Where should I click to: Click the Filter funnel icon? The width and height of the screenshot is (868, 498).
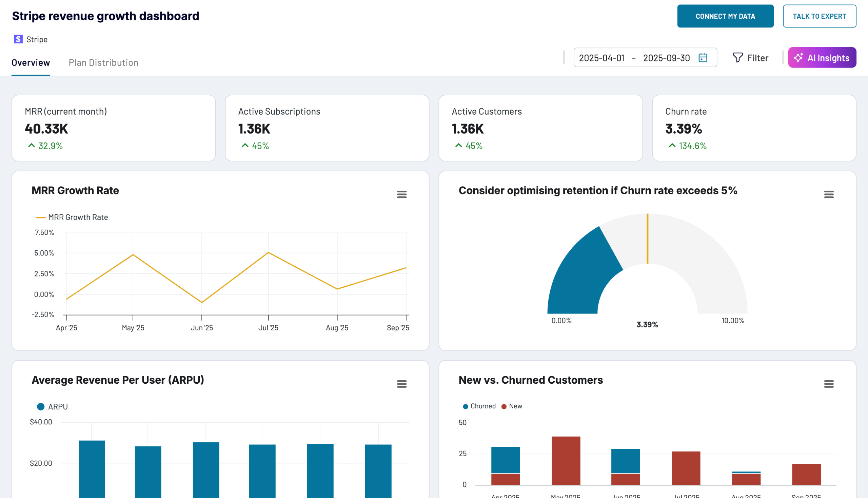pyautogui.click(x=737, y=57)
